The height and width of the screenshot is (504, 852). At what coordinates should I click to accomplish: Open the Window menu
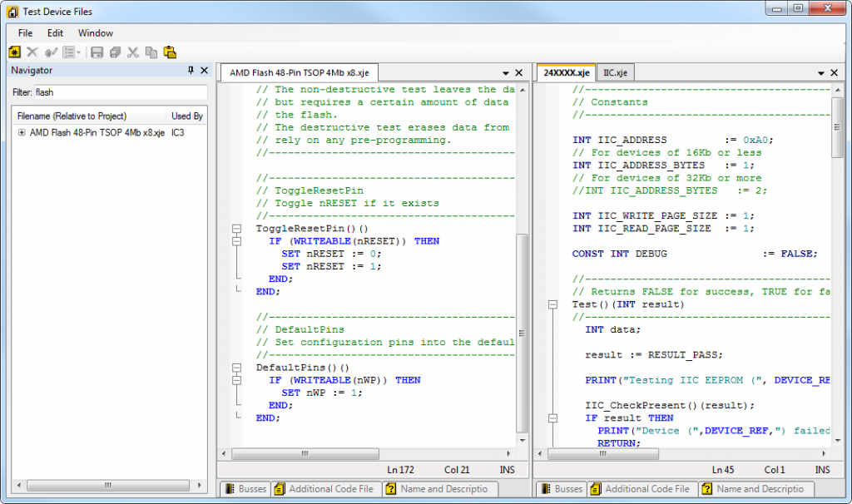pos(94,32)
